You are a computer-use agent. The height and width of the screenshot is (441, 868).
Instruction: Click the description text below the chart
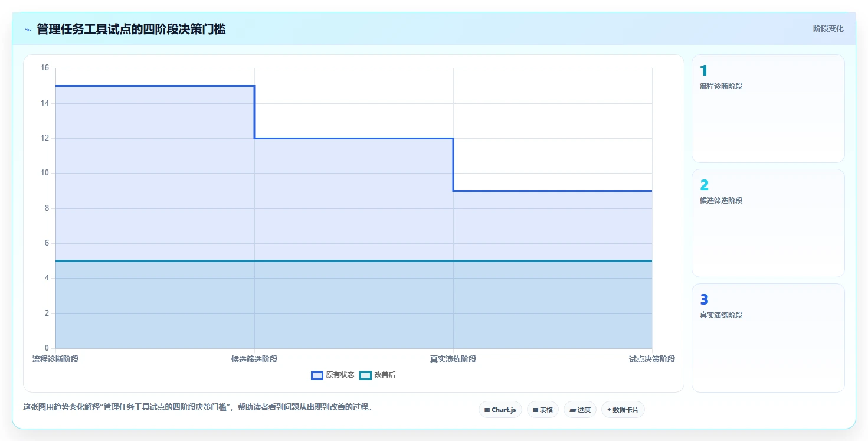(198, 407)
